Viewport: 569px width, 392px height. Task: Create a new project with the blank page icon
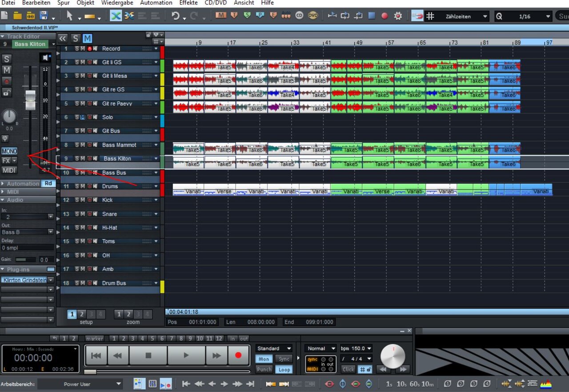(4, 16)
